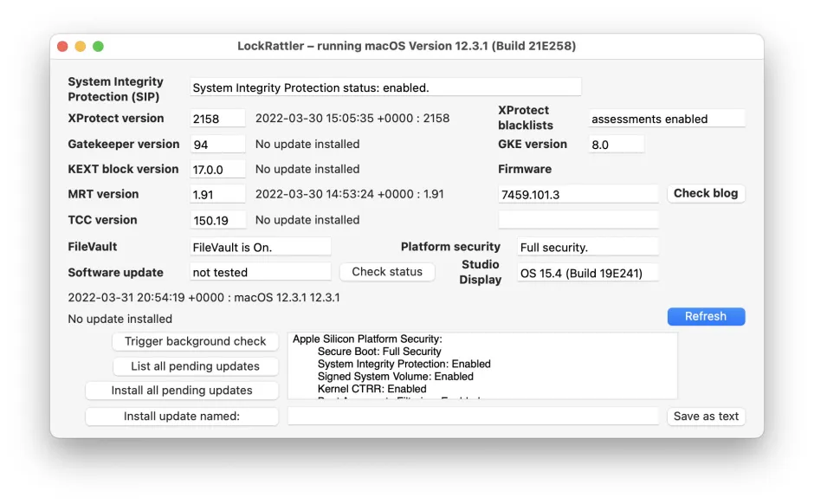Click the Check status button

[x=387, y=272]
